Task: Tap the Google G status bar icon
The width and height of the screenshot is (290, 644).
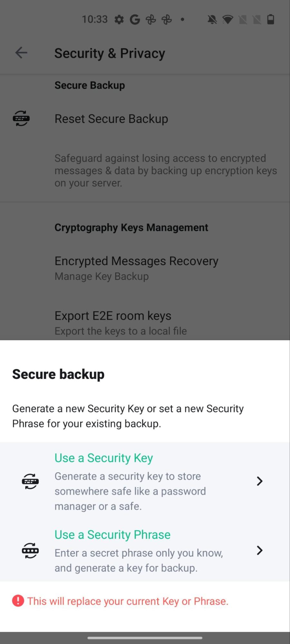Action: coord(135,20)
